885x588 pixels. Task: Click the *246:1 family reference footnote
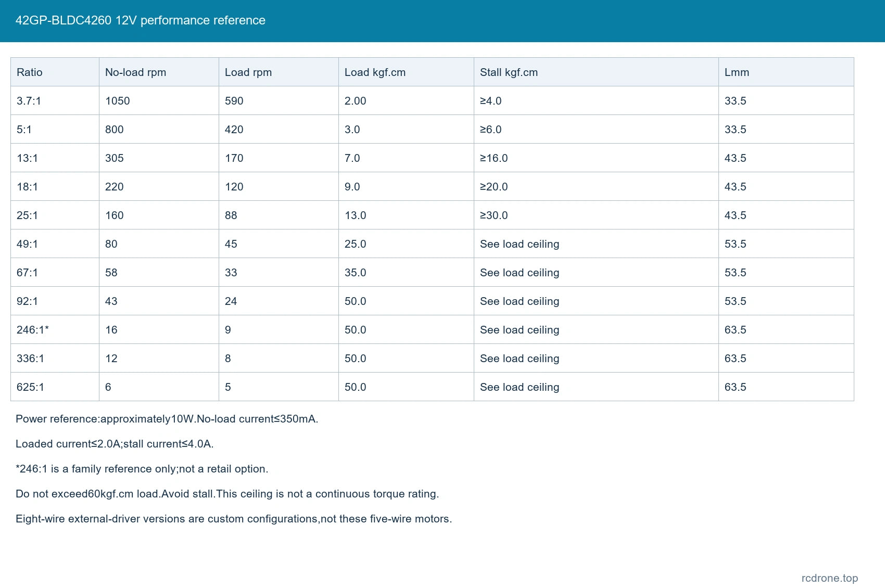click(x=142, y=469)
